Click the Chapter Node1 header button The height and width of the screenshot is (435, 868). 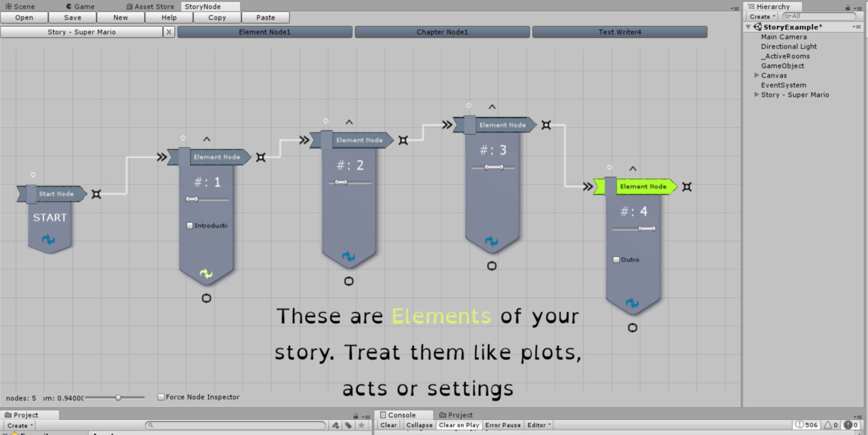tap(442, 31)
